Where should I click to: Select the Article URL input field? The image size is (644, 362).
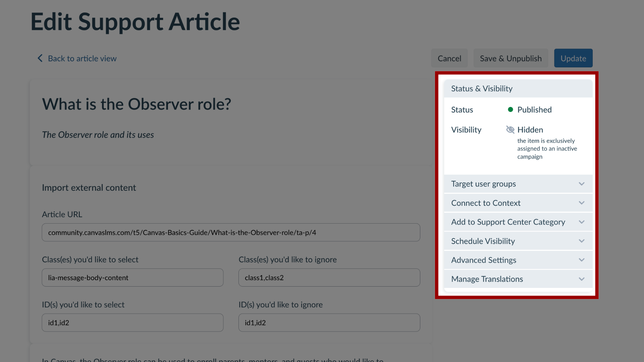point(231,232)
